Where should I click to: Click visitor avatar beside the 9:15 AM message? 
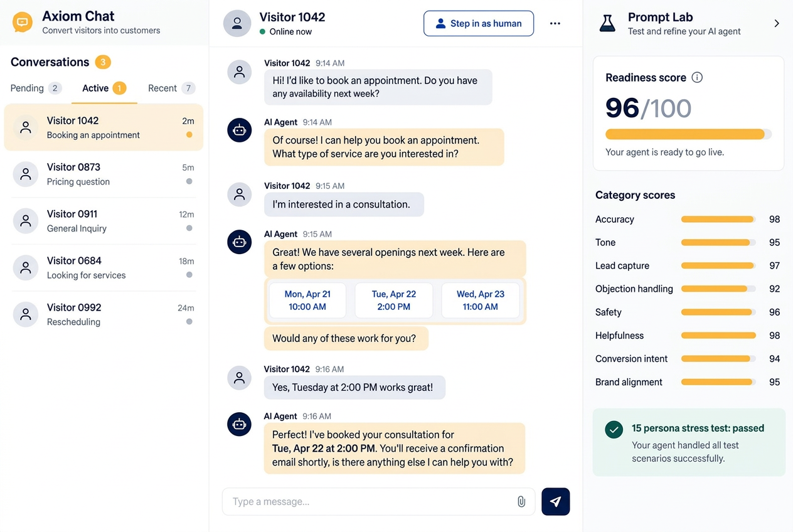pyautogui.click(x=239, y=194)
